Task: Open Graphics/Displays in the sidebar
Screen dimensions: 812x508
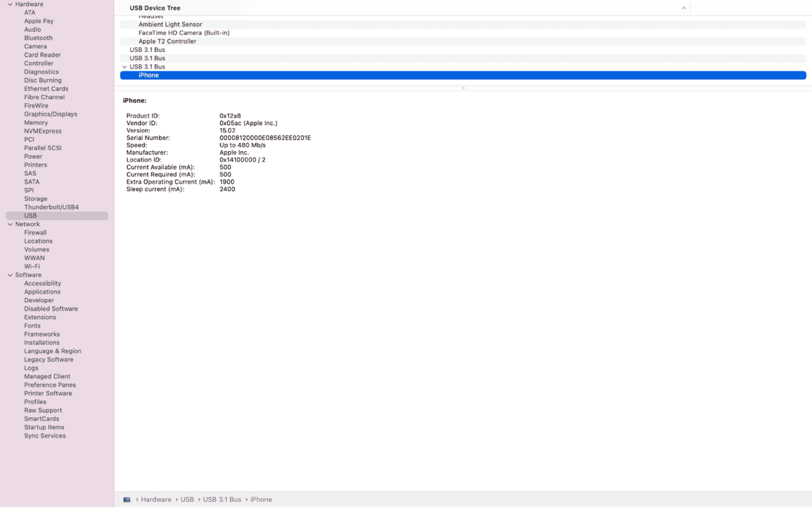Action: (x=51, y=114)
